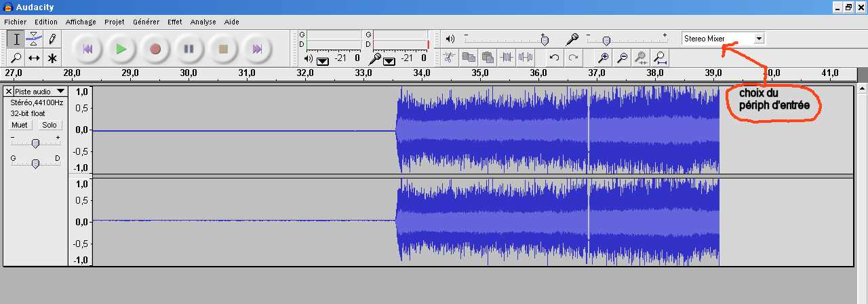
Task: Click Fit project in window icon
Action: pyautogui.click(x=660, y=58)
